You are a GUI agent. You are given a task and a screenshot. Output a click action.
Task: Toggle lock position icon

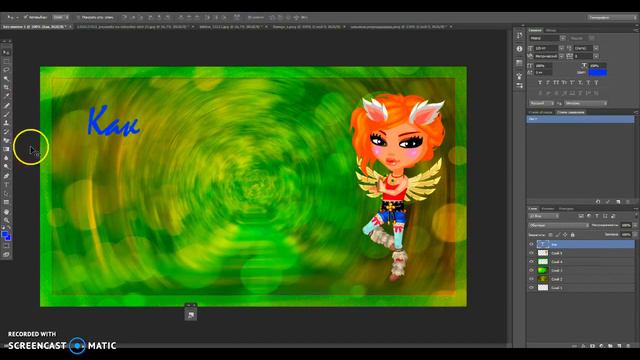tap(565, 235)
